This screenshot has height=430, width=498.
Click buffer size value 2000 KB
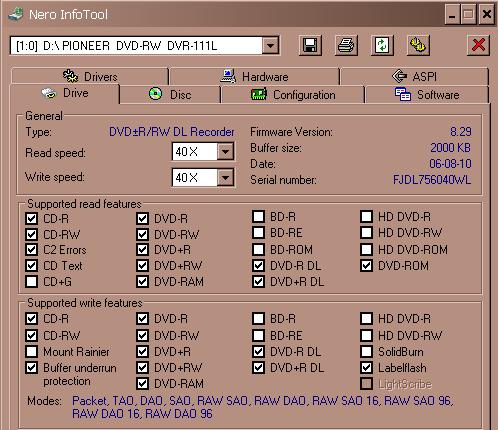(x=450, y=148)
